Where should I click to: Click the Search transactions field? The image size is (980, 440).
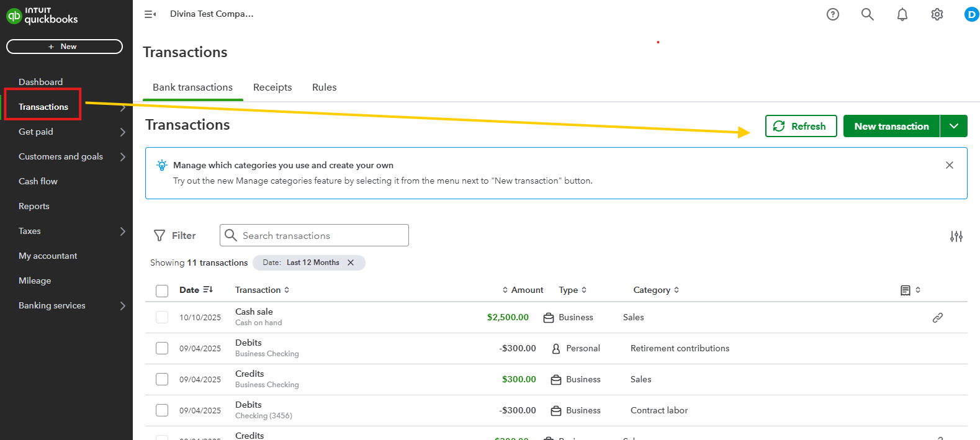(x=323, y=236)
